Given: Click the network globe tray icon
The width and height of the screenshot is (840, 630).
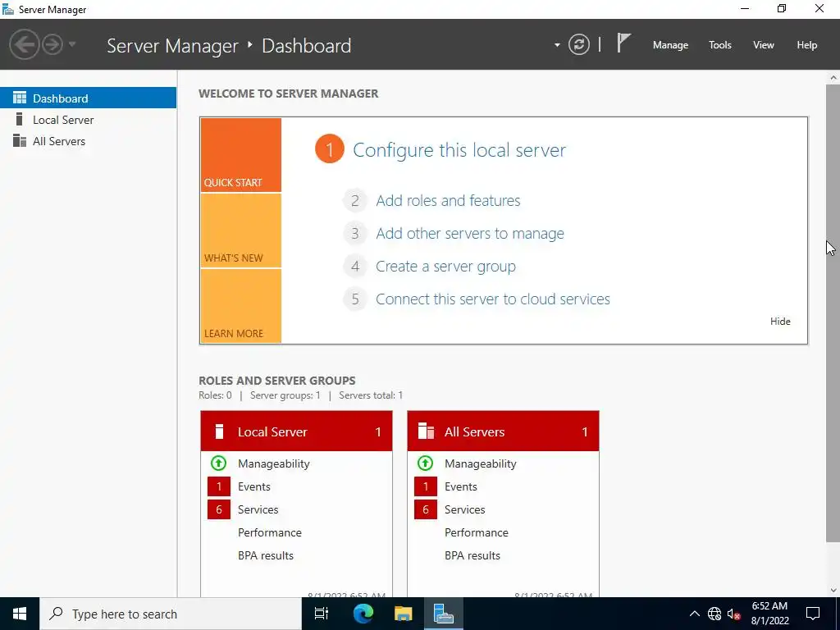Looking at the screenshot, I should pyautogui.click(x=714, y=614).
